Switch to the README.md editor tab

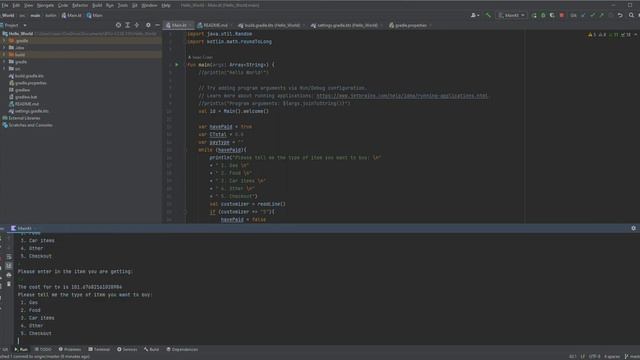[215, 25]
